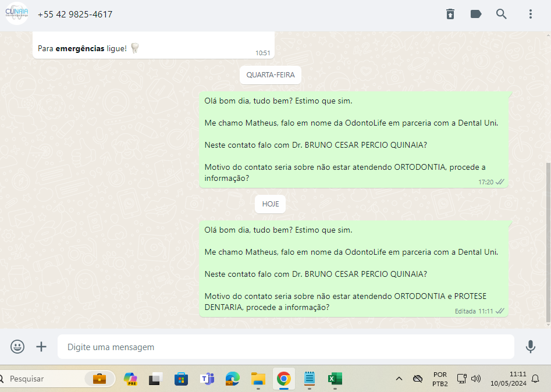The height and width of the screenshot is (392, 551).
Task: Click the plus attach button
Action: [41, 347]
